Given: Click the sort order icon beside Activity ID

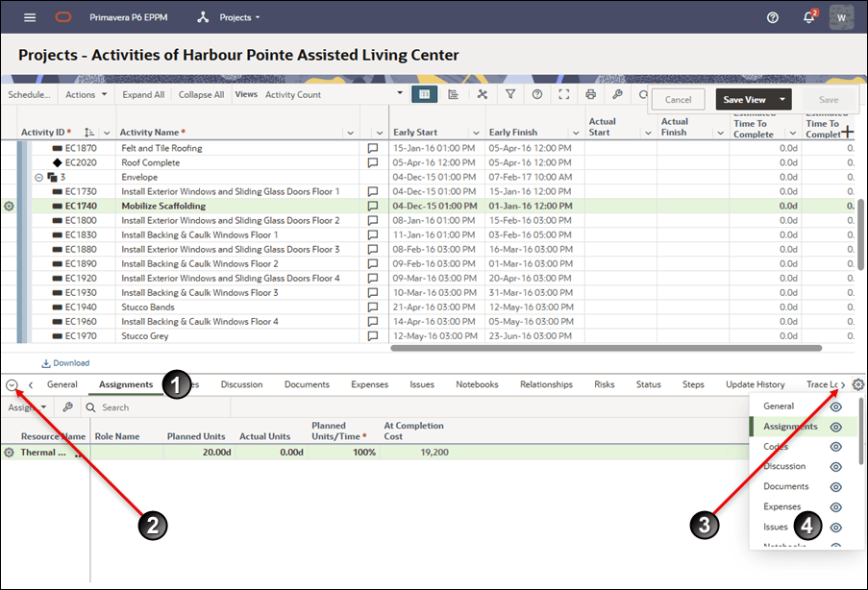Looking at the screenshot, I should 88,133.
